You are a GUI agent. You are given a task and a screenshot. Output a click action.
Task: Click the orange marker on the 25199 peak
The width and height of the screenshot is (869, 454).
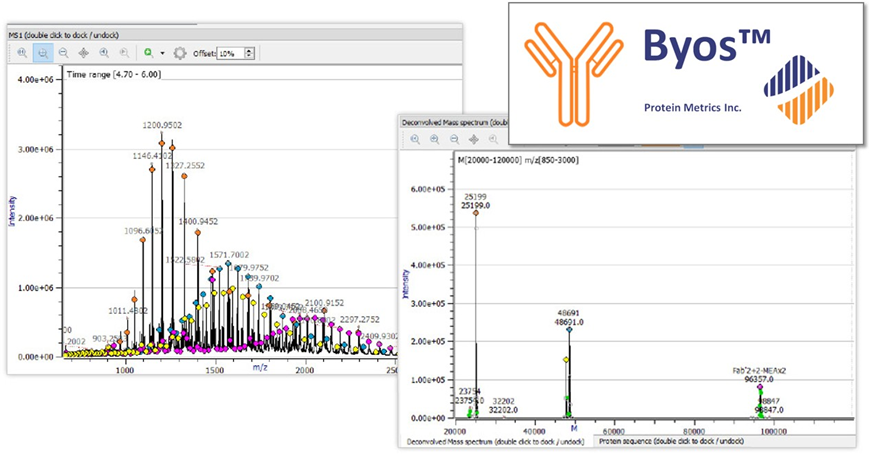pos(476,213)
